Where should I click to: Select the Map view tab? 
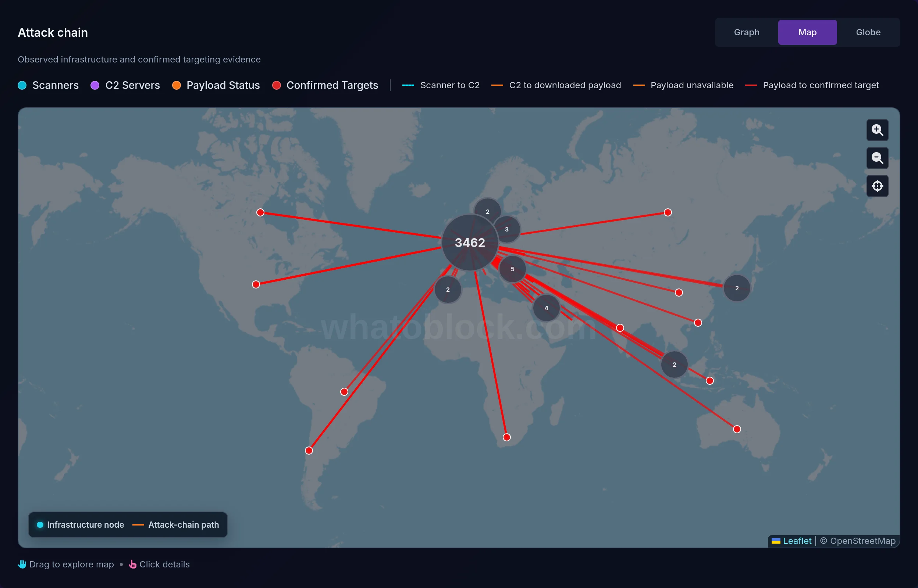(x=807, y=32)
